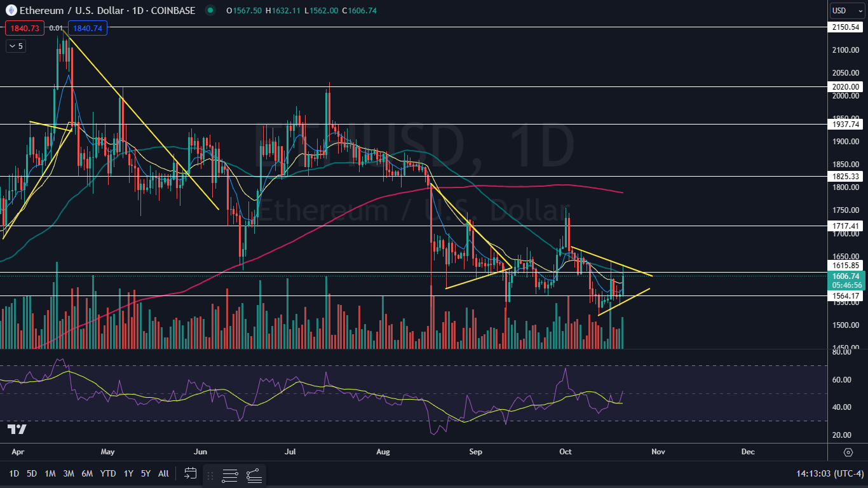The height and width of the screenshot is (488, 868).
Task: Click the 0.01 spread value
Action: [57, 28]
